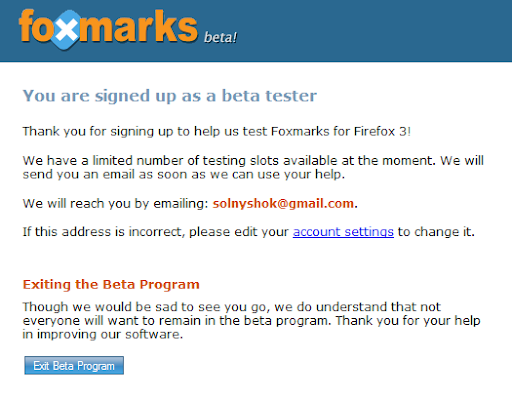Click the 'in improving our software.' line
512x401 pixels.
(x=103, y=334)
